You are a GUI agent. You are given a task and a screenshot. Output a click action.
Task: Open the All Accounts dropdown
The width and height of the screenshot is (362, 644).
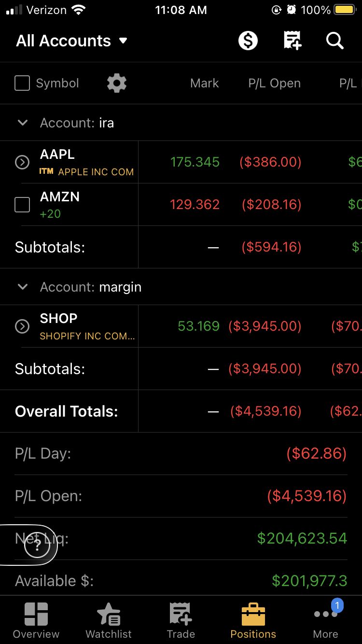coord(71,41)
